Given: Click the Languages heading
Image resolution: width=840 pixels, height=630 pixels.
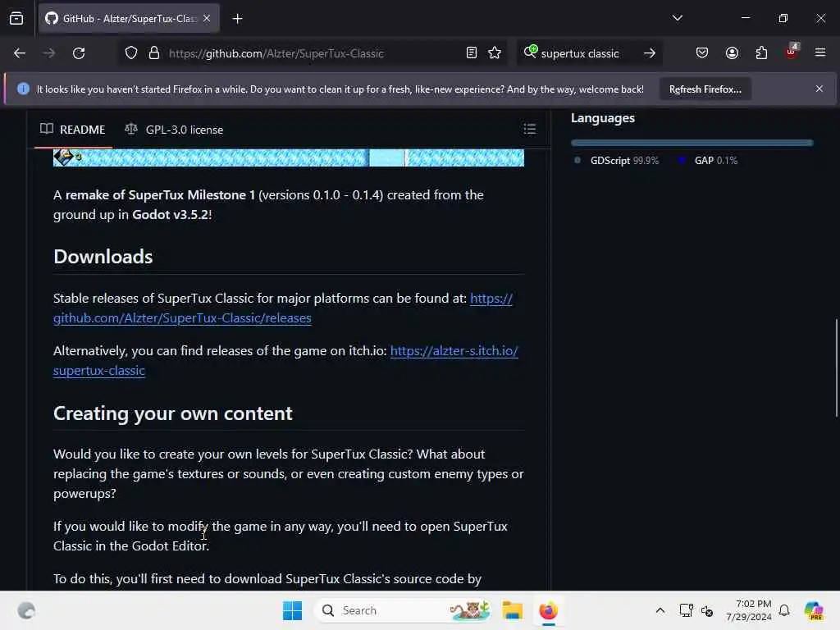Looking at the screenshot, I should pyautogui.click(x=603, y=118).
